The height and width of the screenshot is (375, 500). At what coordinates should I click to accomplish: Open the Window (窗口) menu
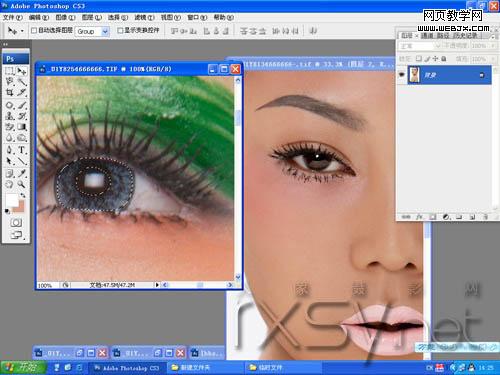click(x=197, y=17)
